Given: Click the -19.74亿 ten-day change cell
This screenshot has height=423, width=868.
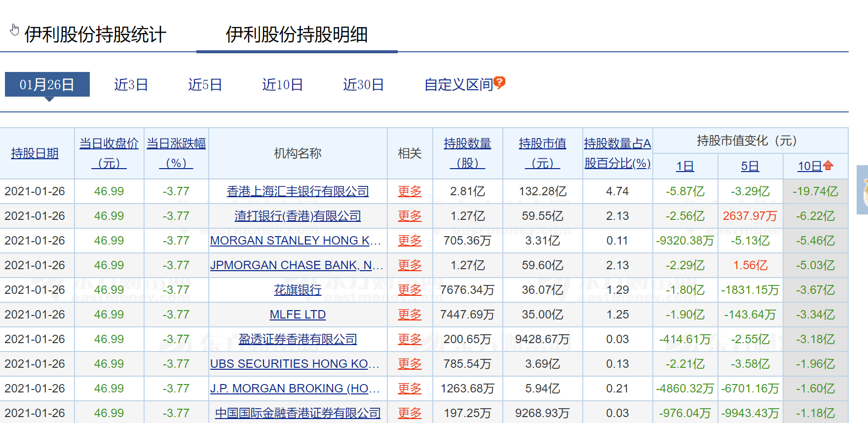Looking at the screenshot, I should (x=816, y=191).
